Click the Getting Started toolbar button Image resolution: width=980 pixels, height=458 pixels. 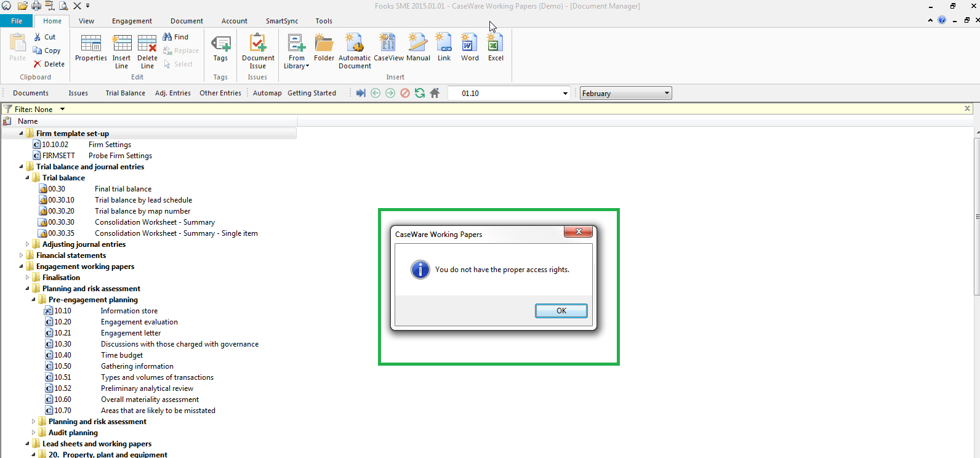pos(311,94)
